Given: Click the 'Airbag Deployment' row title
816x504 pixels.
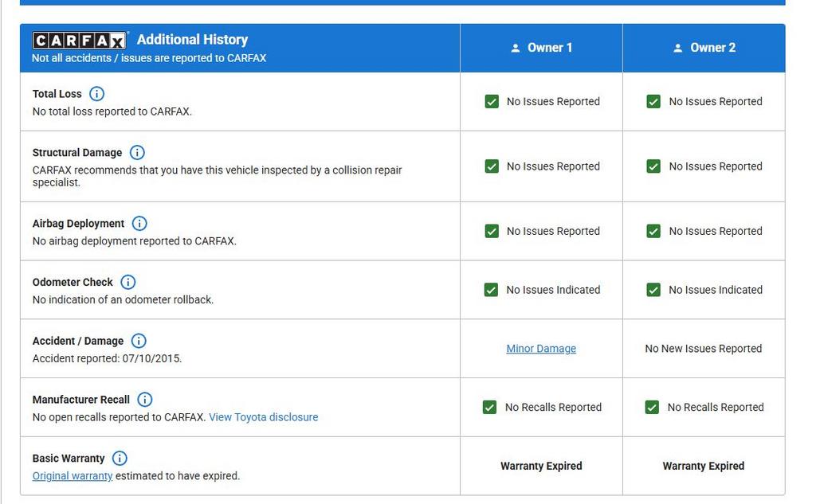Looking at the screenshot, I should (79, 223).
